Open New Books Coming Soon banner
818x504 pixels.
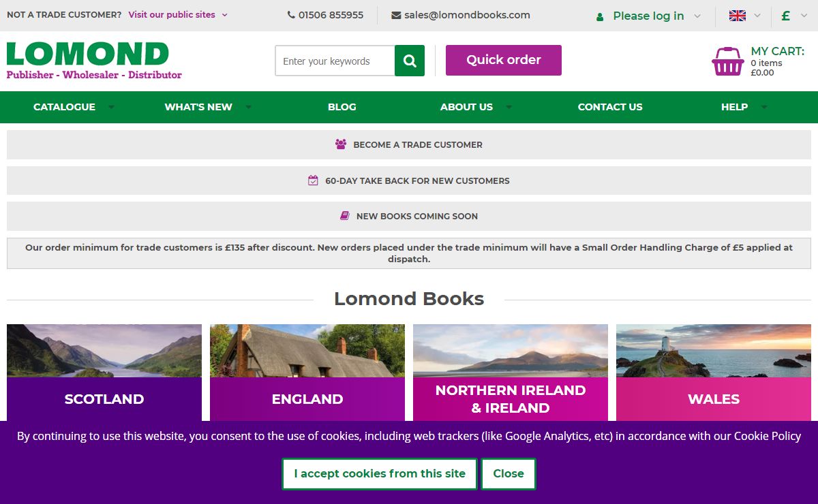click(x=409, y=216)
